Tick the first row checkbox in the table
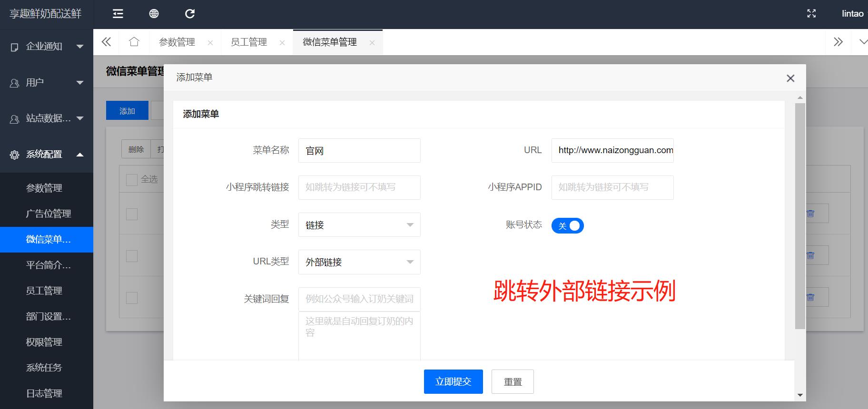The width and height of the screenshot is (868, 409). point(132,214)
